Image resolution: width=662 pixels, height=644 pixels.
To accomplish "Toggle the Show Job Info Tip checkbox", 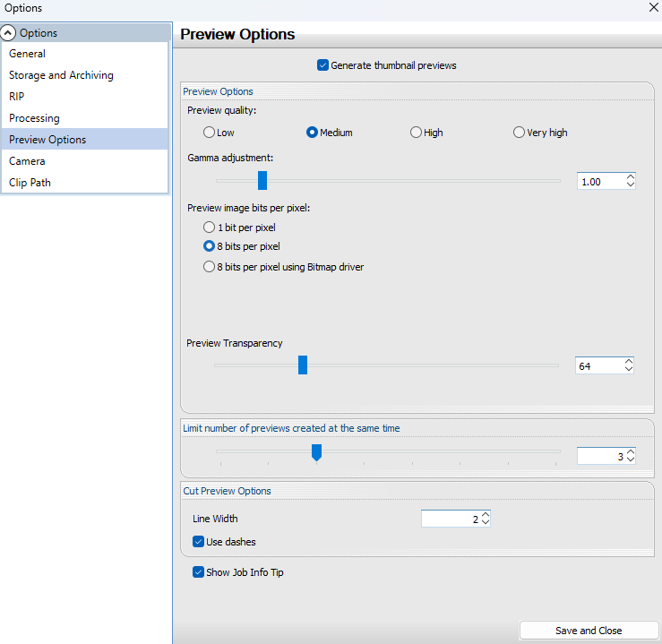I will [x=198, y=571].
